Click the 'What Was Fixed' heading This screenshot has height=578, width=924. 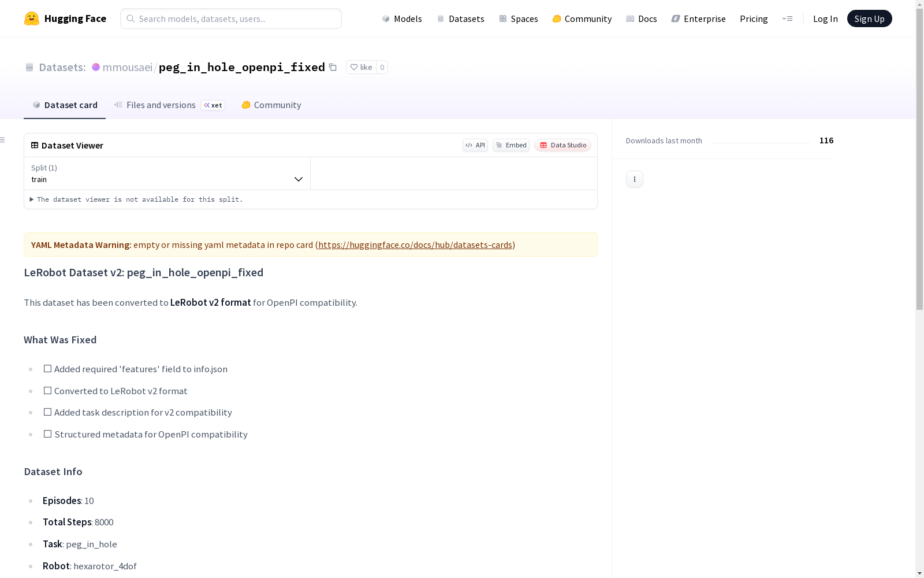[x=60, y=340]
